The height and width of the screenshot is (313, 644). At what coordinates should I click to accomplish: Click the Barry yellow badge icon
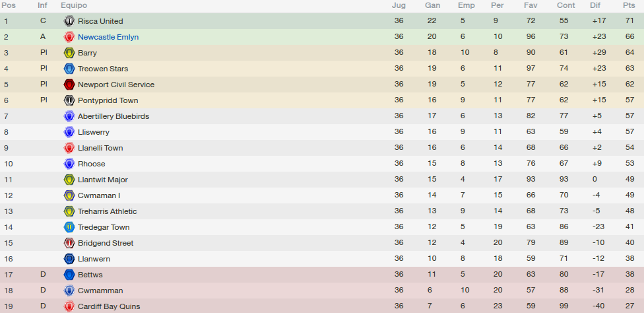coord(69,53)
